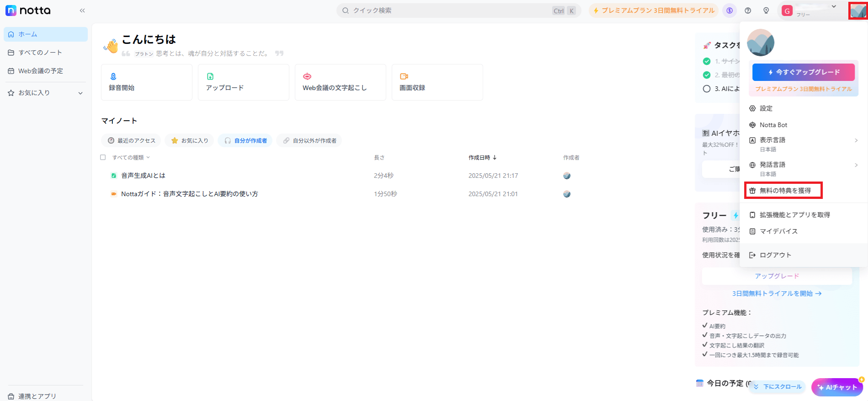Open the help question-mark icon

pos(748,11)
